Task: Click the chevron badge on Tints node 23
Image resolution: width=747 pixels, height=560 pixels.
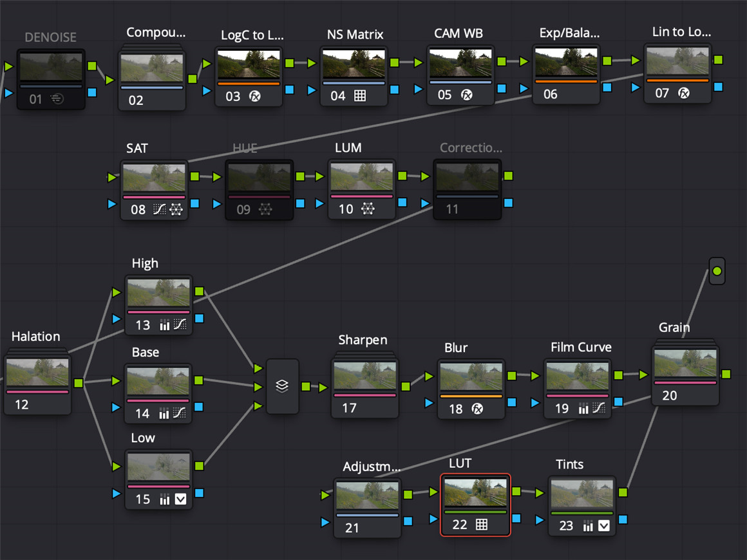Action: pyautogui.click(x=604, y=526)
